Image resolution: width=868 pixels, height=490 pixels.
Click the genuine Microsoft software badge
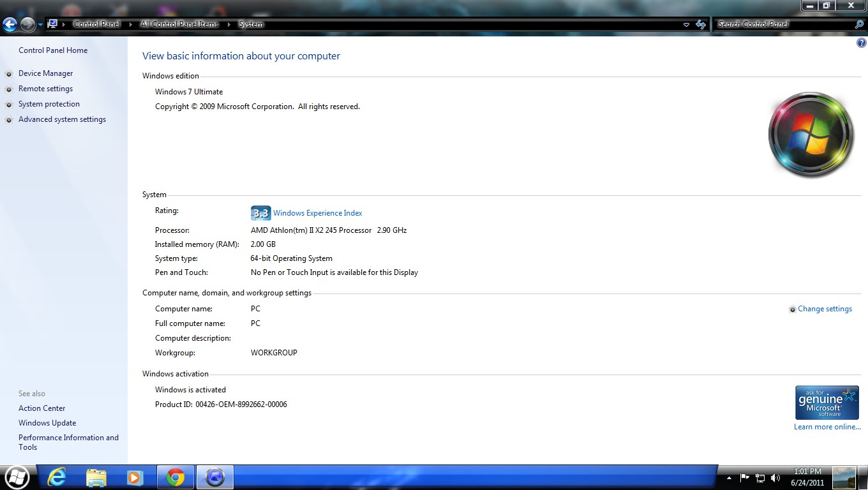827,403
